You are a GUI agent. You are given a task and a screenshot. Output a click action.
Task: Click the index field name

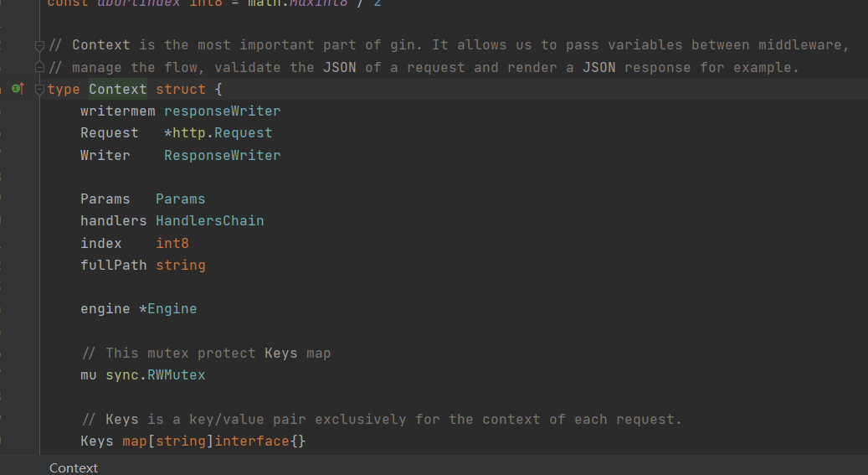tap(100, 243)
